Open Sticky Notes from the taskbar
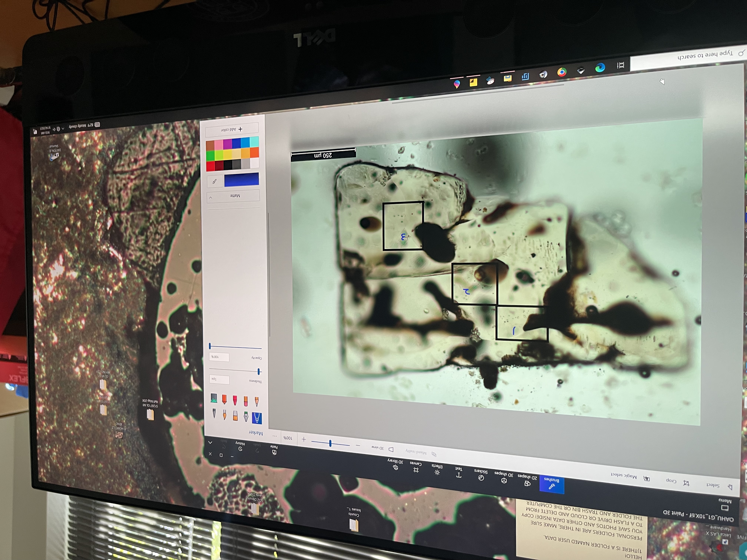Screen dimensions: 747x560 pyautogui.click(x=474, y=82)
